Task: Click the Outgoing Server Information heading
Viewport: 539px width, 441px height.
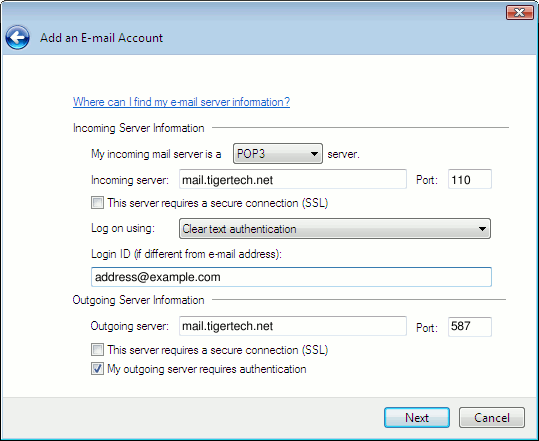Action: coord(139,300)
